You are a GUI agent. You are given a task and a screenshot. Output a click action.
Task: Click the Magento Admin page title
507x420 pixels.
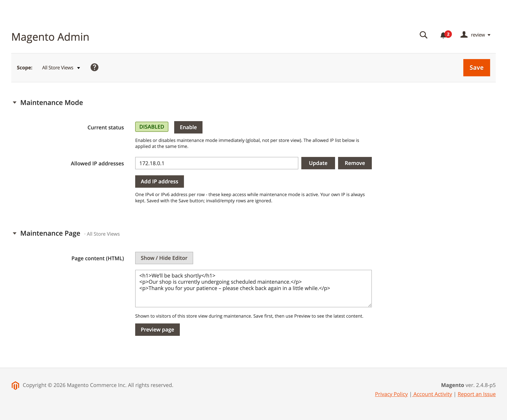point(50,37)
